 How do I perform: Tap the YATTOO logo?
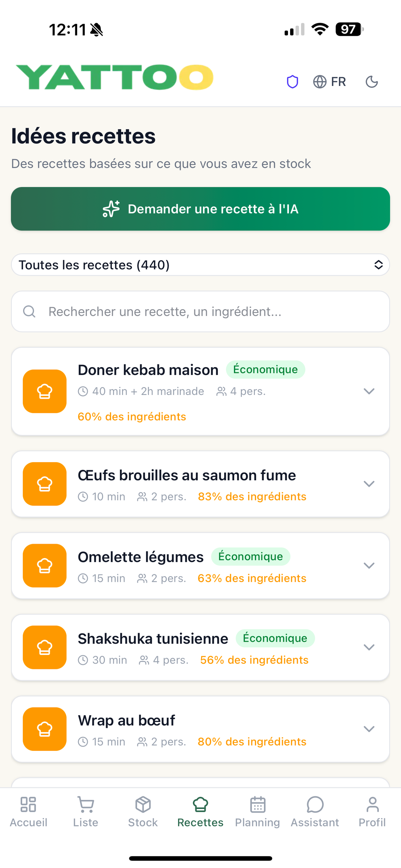(115, 77)
